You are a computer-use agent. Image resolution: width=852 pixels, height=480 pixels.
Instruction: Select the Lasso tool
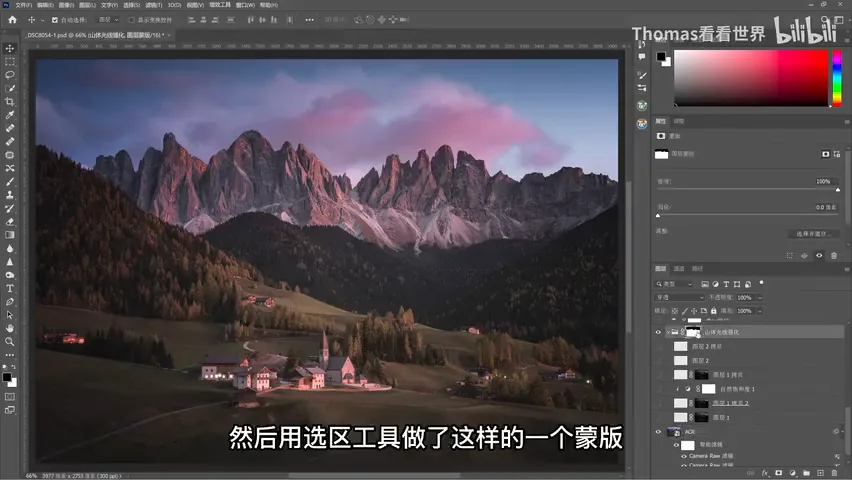[10, 75]
